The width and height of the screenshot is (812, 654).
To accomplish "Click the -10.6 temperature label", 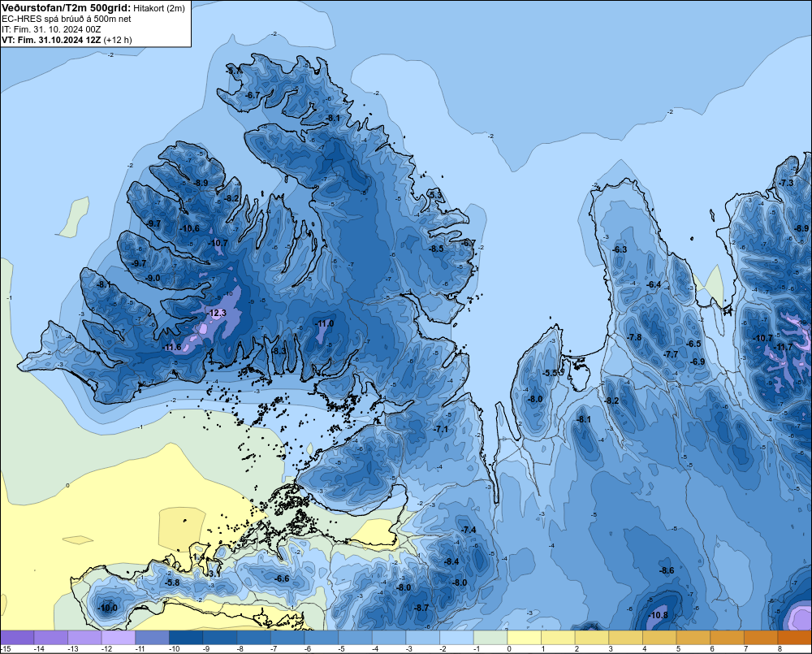I will [189, 228].
